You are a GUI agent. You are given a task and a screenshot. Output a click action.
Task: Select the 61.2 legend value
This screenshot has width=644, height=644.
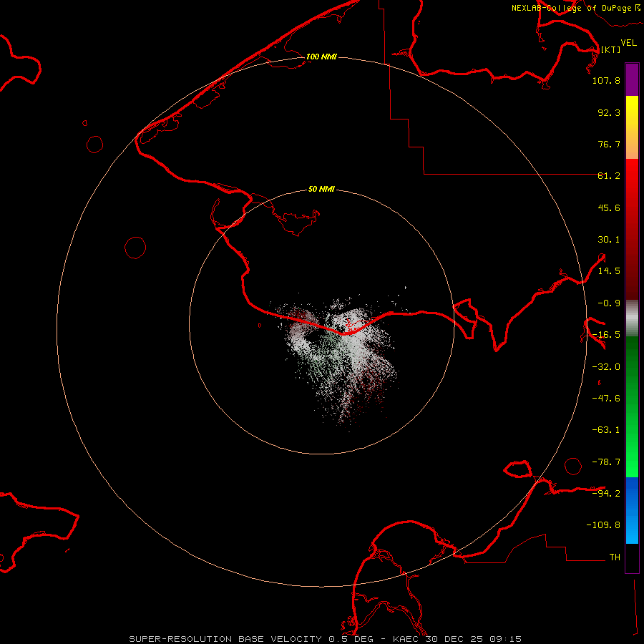(609, 176)
